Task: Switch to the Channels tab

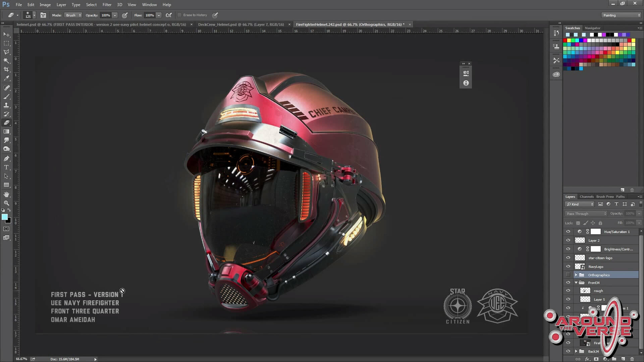Action: 586,197
